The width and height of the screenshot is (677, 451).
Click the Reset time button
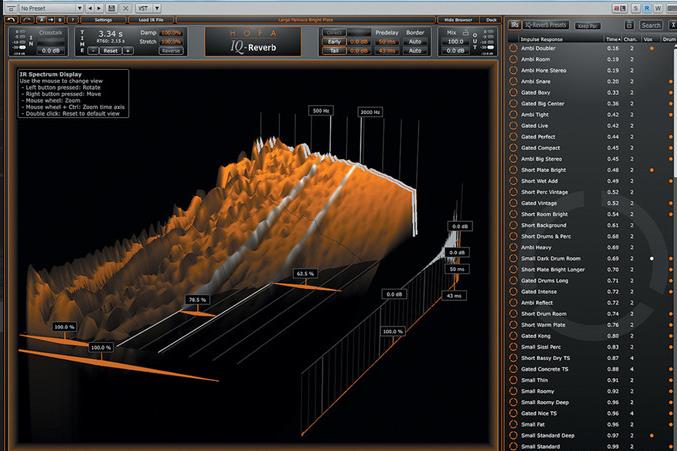(110, 51)
